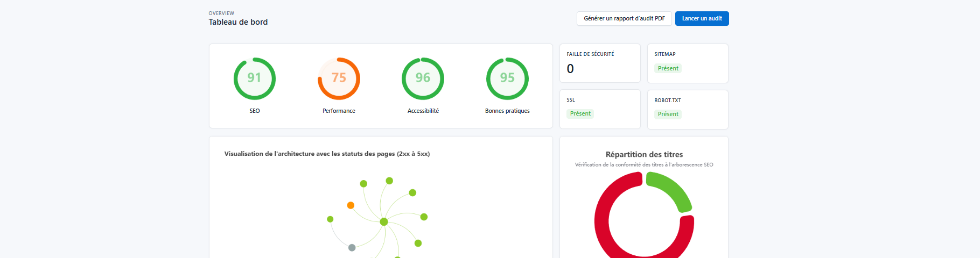Click the 'Visualisation de l'architecture' panel heading
The image size is (980, 258).
[327, 154]
